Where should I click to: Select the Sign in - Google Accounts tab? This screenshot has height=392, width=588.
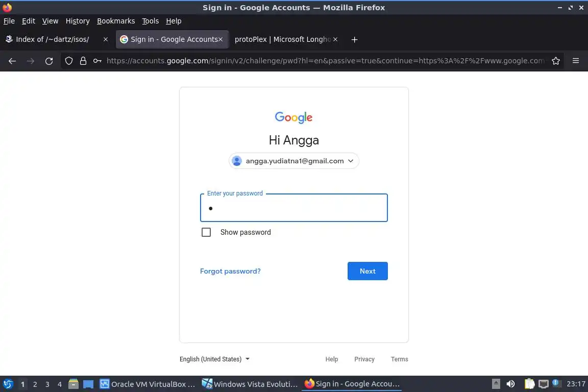(x=171, y=39)
